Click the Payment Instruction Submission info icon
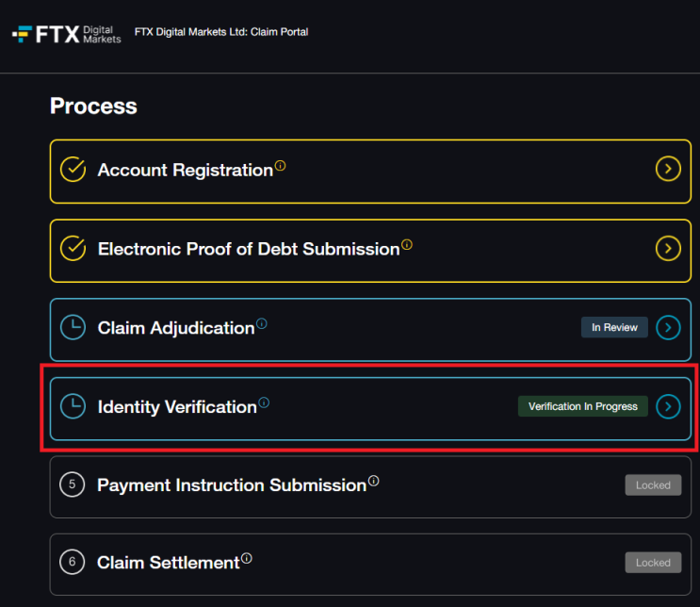Image resolution: width=700 pixels, height=607 pixels. pyautogui.click(x=374, y=481)
